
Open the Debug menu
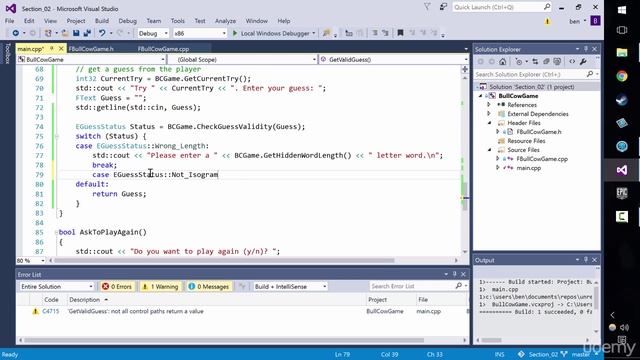pyautogui.click(x=127, y=21)
